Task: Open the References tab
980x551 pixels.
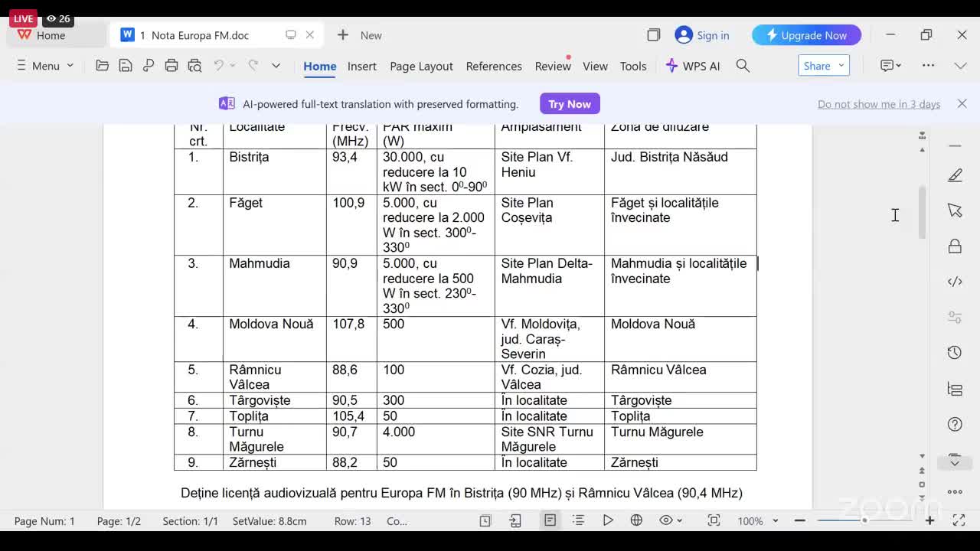Action: pyautogui.click(x=494, y=66)
